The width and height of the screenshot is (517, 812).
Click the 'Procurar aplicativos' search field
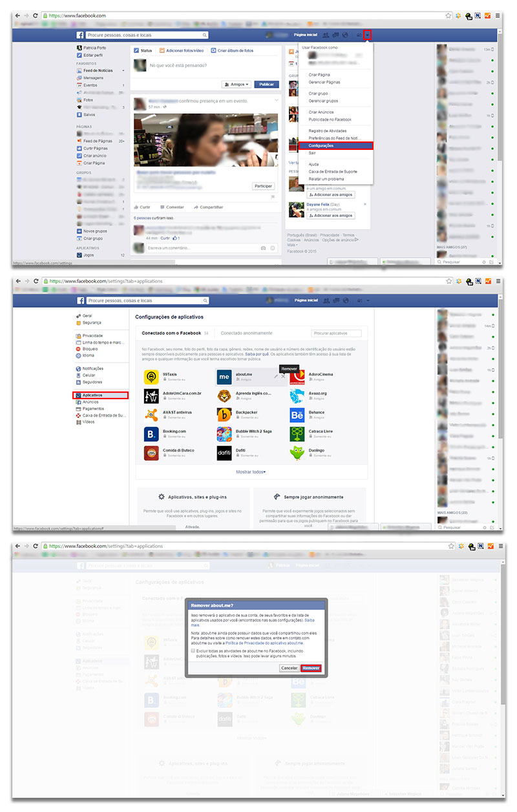click(337, 333)
